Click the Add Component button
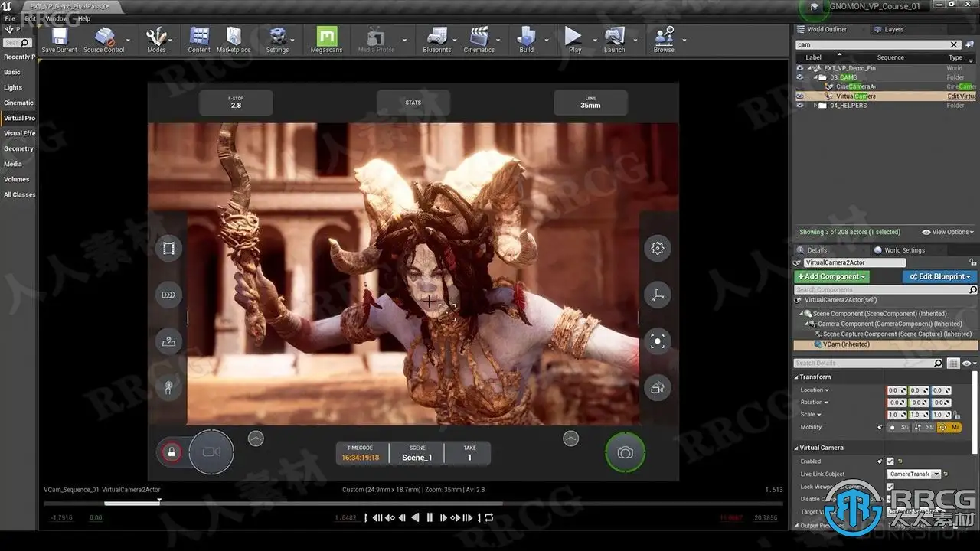This screenshot has width=980, height=551. click(x=831, y=276)
